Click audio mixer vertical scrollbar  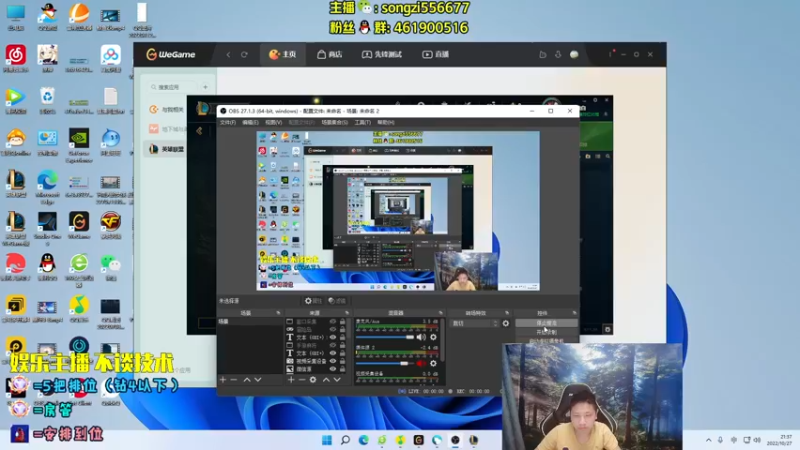point(443,339)
